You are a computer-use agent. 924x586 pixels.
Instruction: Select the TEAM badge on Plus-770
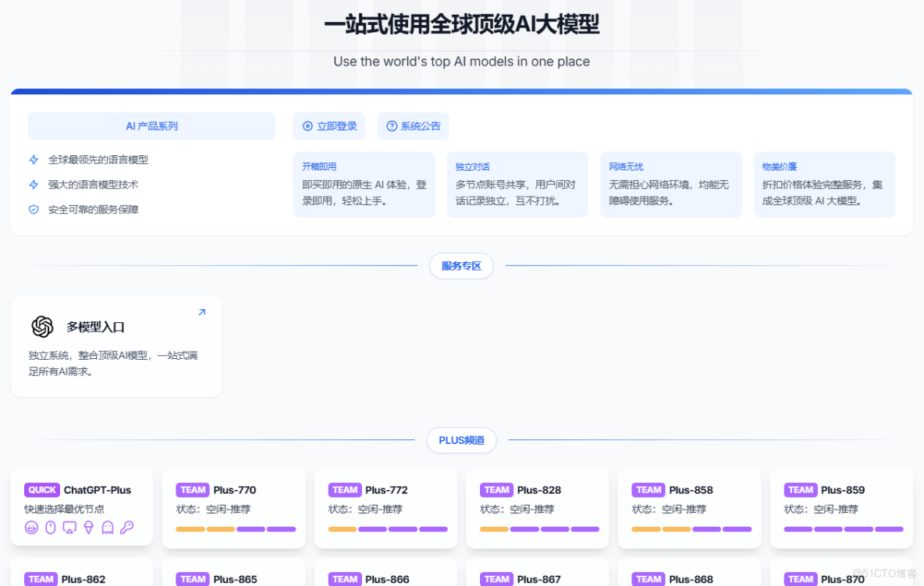coord(193,489)
